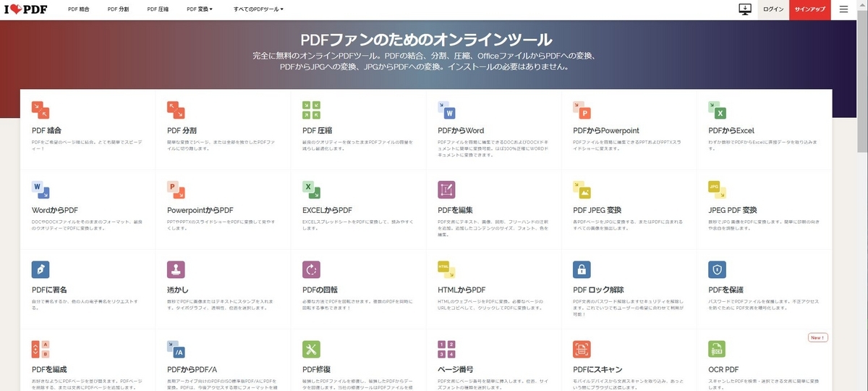868x391 pixels.
Task: Click the New! badge on OCR PDF
Action: 817,337
